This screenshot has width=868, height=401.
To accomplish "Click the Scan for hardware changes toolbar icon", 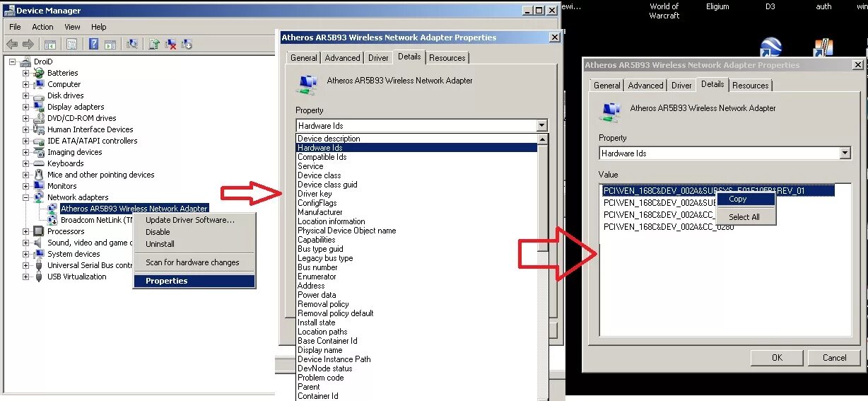I will click(131, 44).
